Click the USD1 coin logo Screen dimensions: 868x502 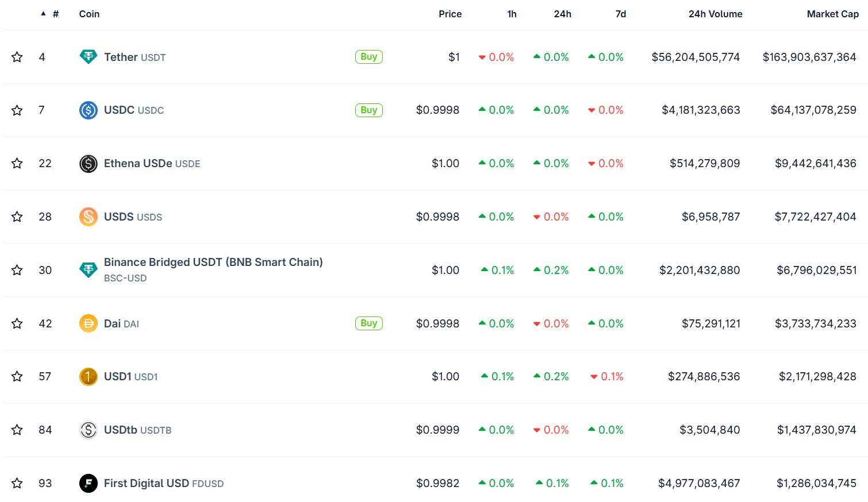[x=88, y=376]
